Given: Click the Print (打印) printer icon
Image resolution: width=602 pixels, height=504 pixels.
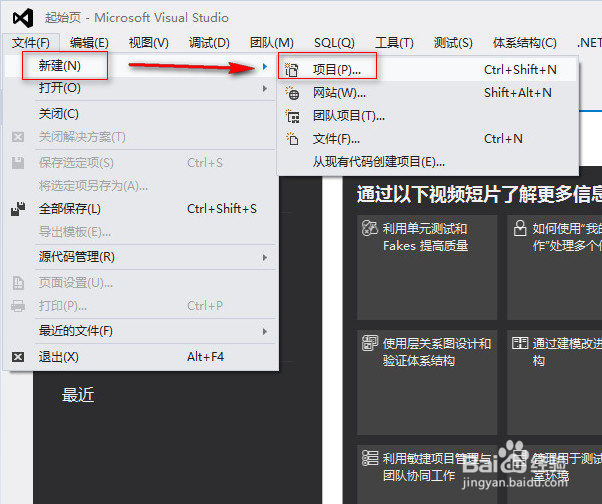Looking at the screenshot, I should 18,306.
